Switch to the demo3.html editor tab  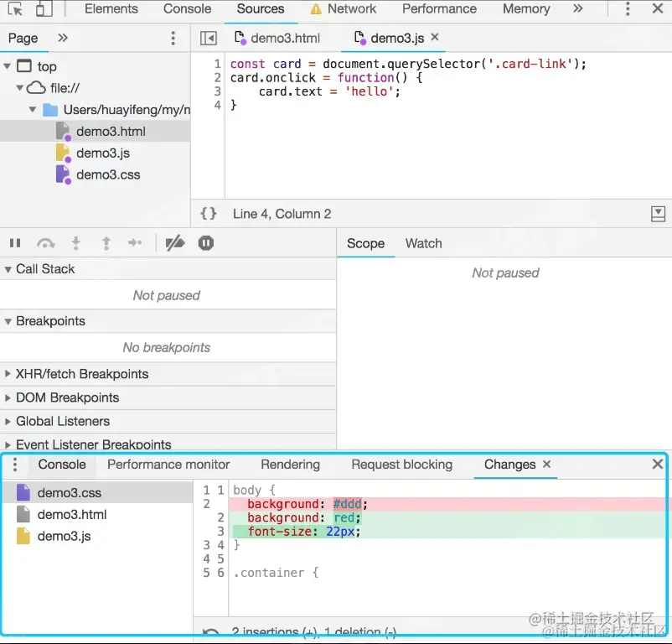click(277, 39)
